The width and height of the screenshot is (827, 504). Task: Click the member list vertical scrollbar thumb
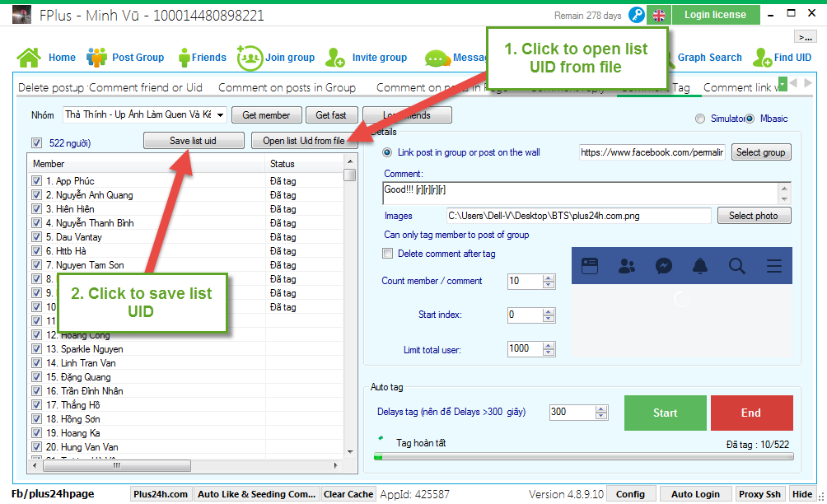(350, 175)
